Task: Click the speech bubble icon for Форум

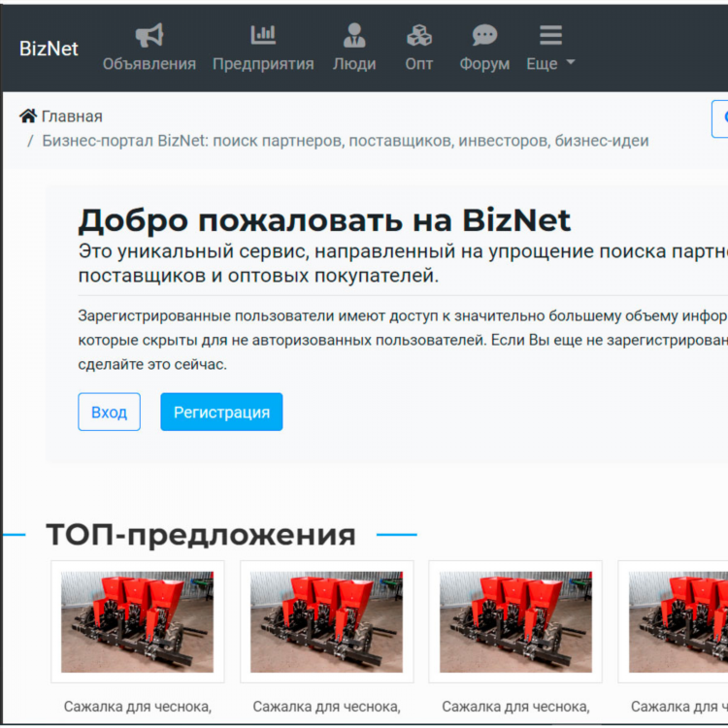Action: (484, 35)
